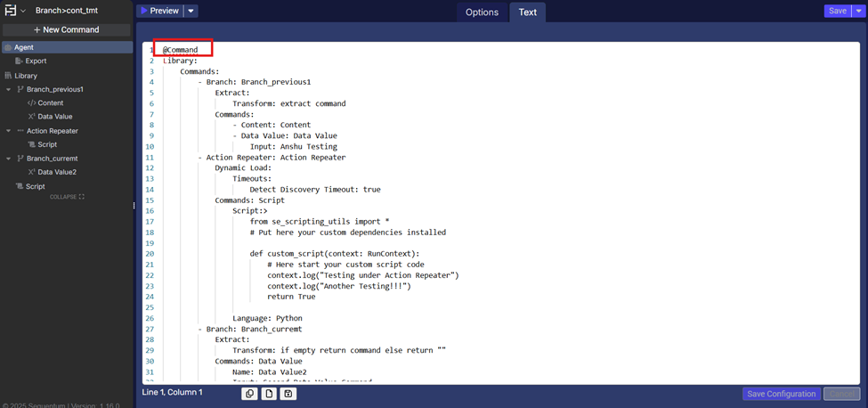Screen dimensions: 868x408
Task: Click the Line 1, Column 1 status text
Action: [172, 393]
